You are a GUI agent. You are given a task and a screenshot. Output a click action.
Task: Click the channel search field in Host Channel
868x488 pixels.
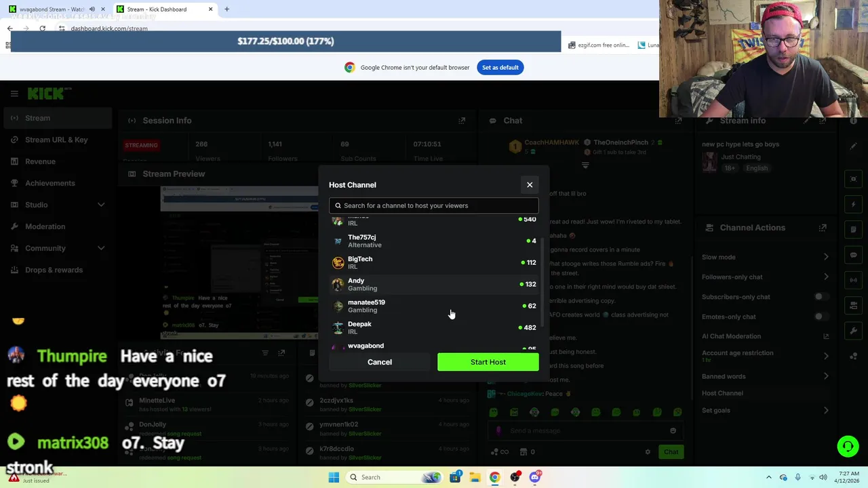coord(434,205)
